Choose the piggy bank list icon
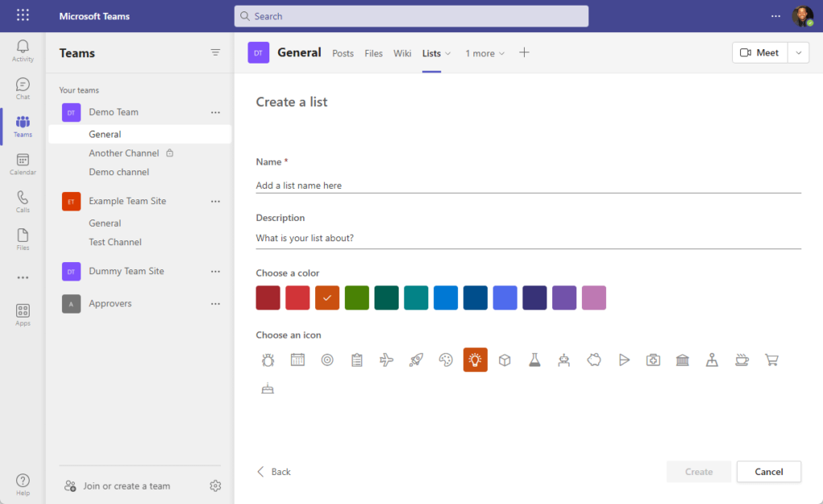Image resolution: width=823 pixels, height=504 pixels. 594,359
